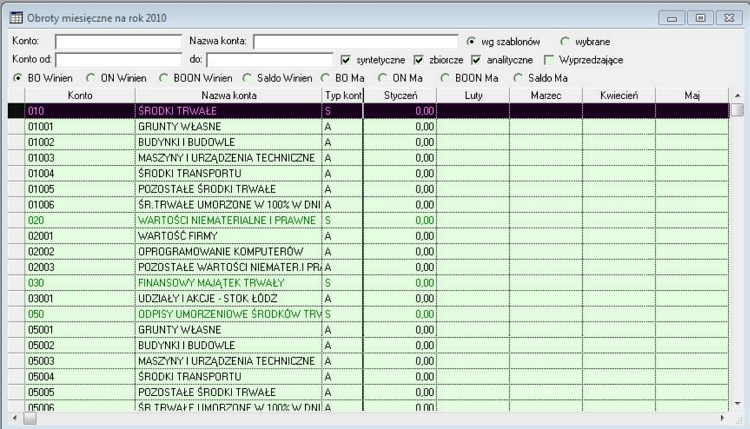Click the horizontal scrollbar right arrow
The height and width of the screenshot is (429, 750).
tap(722, 418)
